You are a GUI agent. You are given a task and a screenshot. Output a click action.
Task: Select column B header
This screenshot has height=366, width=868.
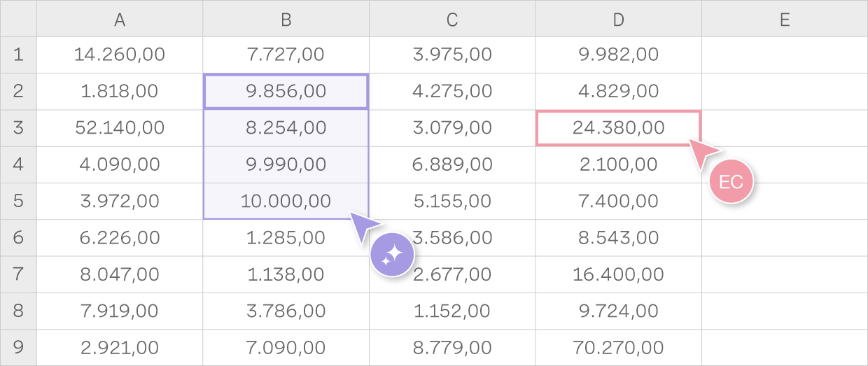point(286,20)
